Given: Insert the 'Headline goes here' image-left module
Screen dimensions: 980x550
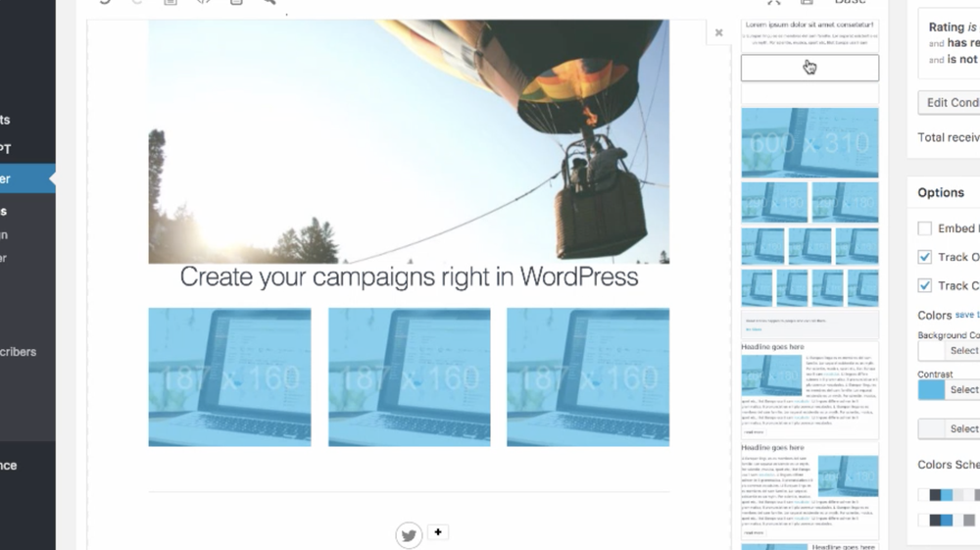Looking at the screenshot, I should pyautogui.click(x=810, y=389).
